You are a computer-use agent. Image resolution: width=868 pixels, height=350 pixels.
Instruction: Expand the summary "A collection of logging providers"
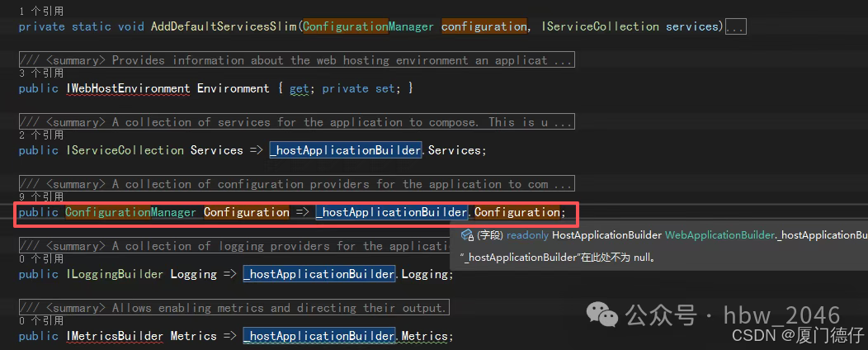coord(234,247)
